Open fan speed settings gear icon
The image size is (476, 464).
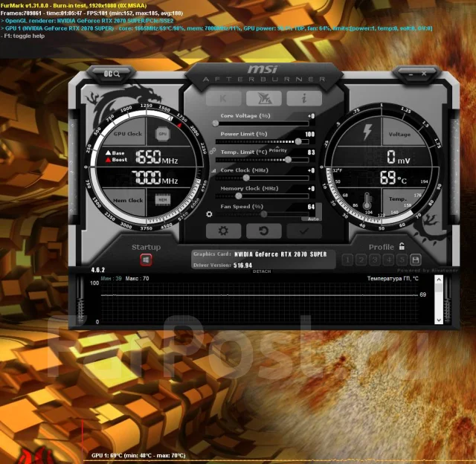[209, 214]
